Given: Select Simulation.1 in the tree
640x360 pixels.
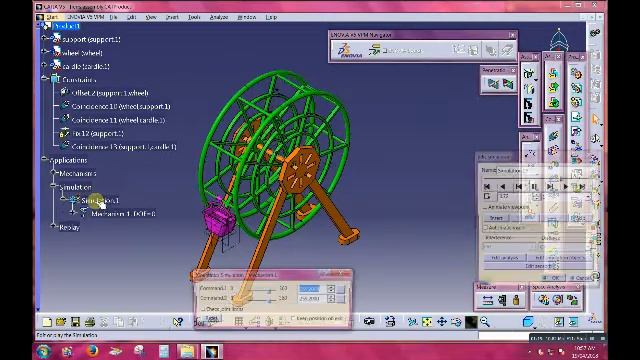Looking at the screenshot, I should coord(100,200).
